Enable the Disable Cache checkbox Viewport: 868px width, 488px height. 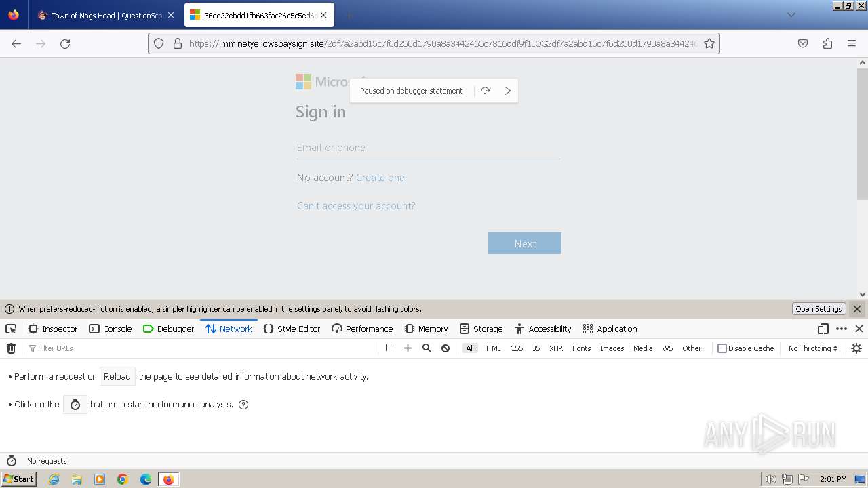(722, 348)
